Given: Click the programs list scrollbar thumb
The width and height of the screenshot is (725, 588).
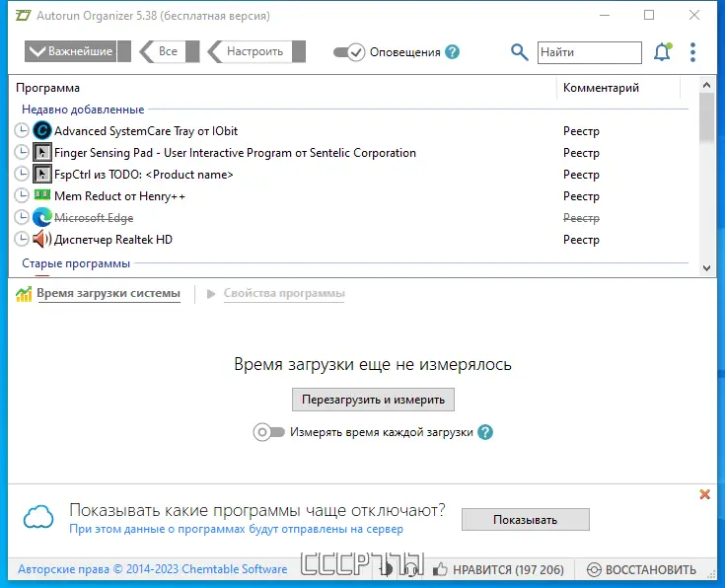Looking at the screenshot, I should [706, 118].
